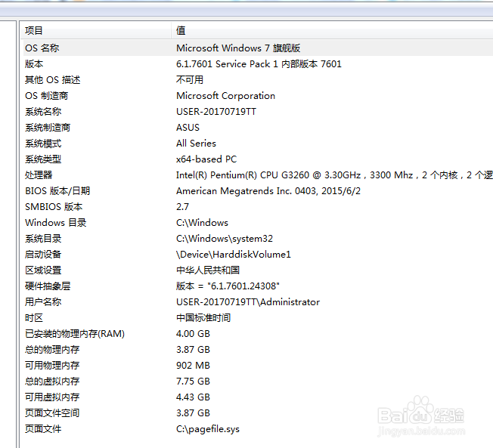The image size is (493, 448).
Task: Select the 总的物理内存 row label
Action: pyautogui.click(x=52, y=350)
